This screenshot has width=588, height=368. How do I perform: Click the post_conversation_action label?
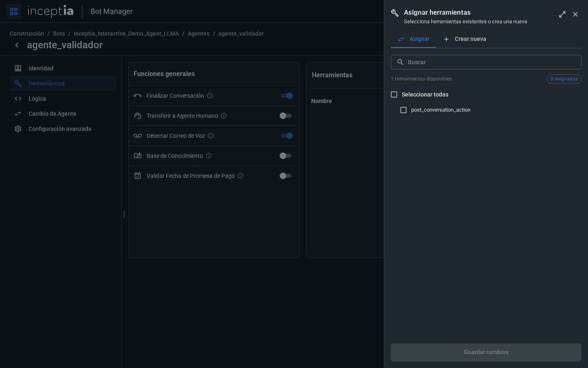pyautogui.click(x=441, y=110)
